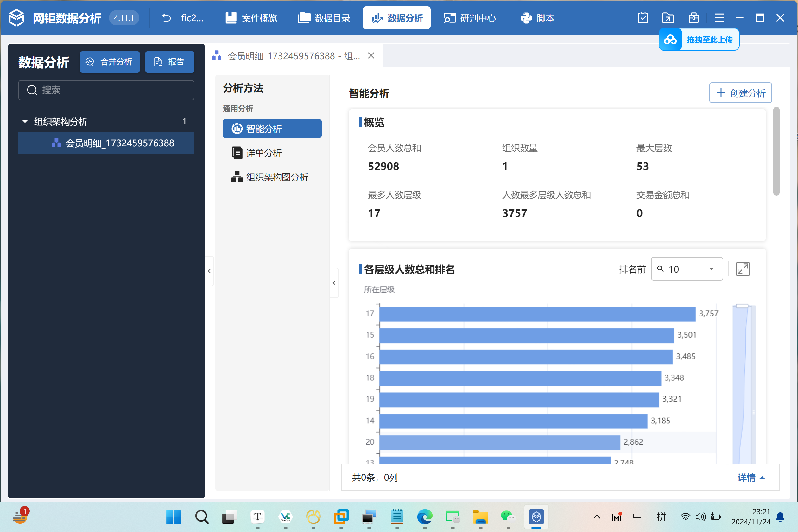Open the notification bell icon
The image size is (798, 532).
780,517
